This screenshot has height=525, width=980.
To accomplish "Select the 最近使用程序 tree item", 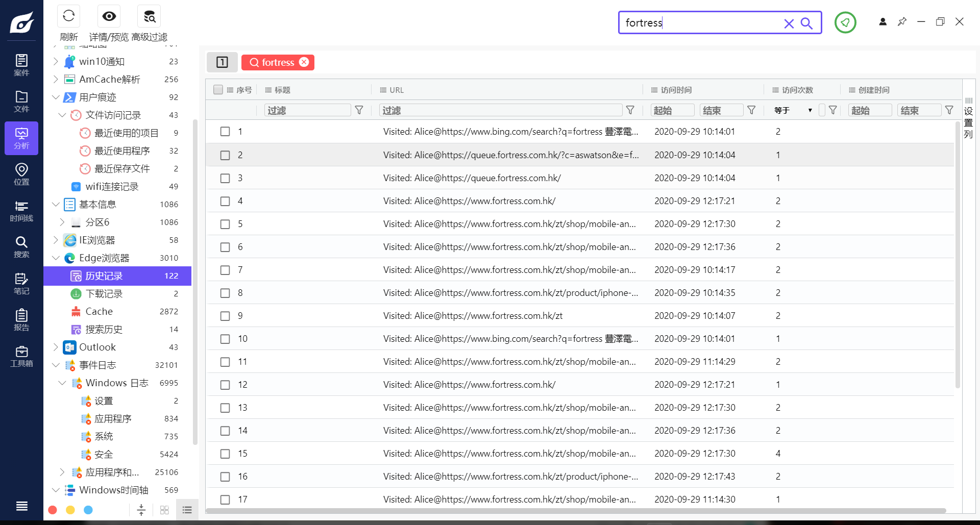I will click(117, 151).
